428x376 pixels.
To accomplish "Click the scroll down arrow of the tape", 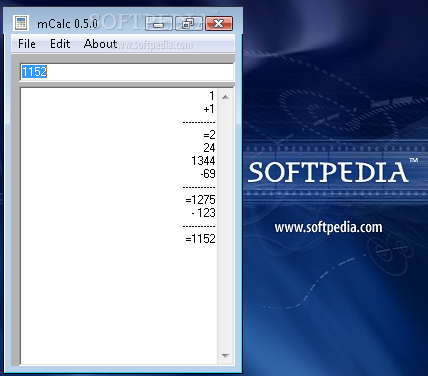I will point(225,356).
